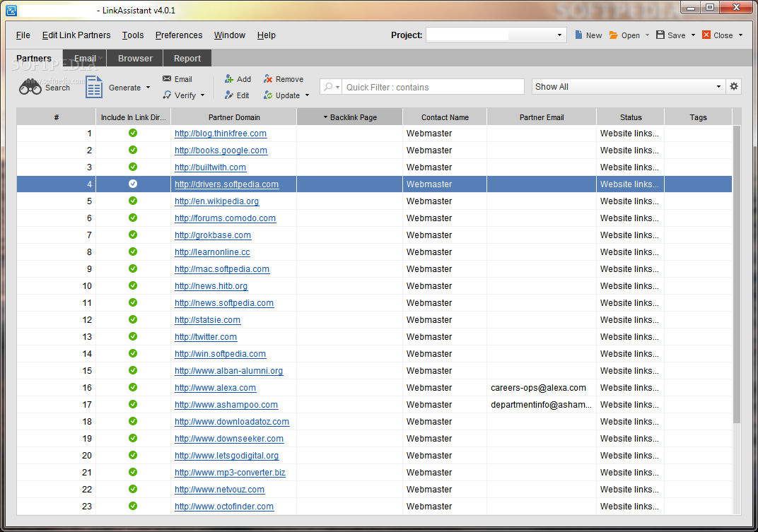Toggle include check for builtwith.com row

(x=133, y=167)
